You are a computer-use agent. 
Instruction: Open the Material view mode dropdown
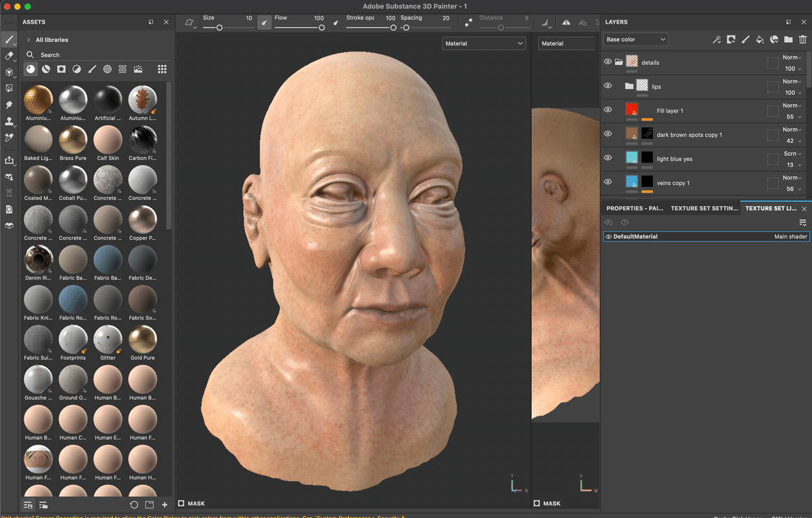(484, 43)
